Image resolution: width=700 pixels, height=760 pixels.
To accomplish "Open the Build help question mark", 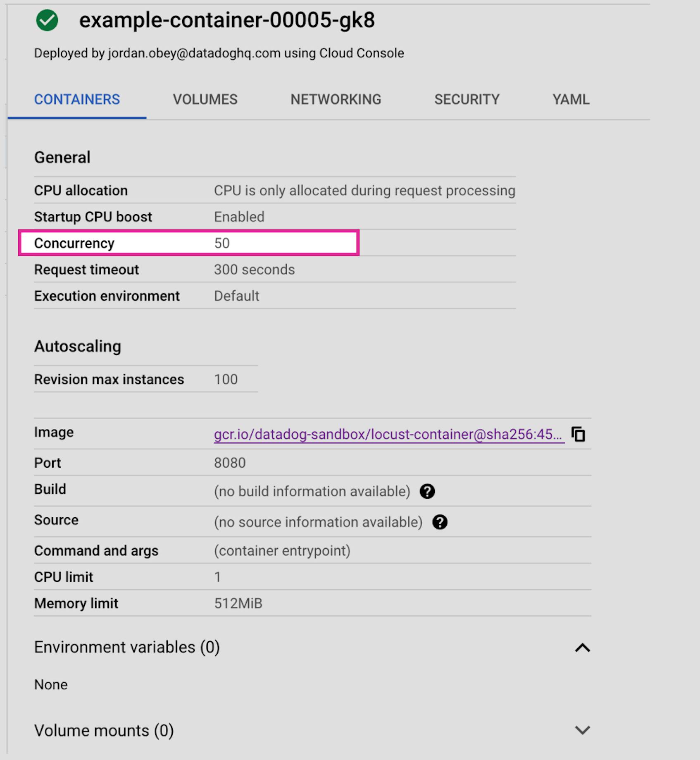I will pos(428,491).
